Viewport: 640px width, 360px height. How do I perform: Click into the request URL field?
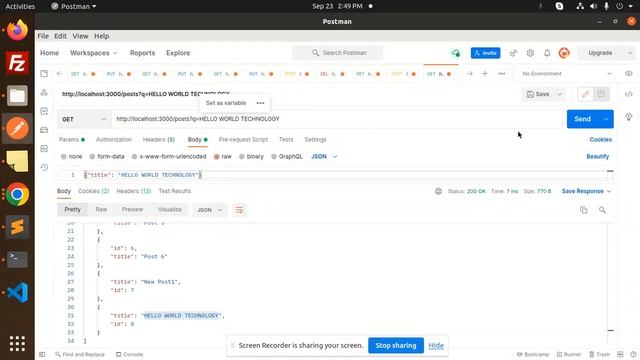coord(337,119)
